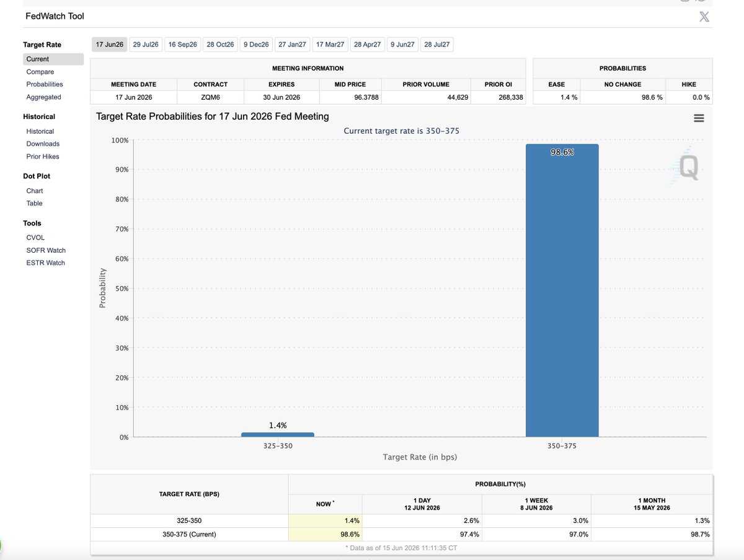Click the 1 MONTH 15 MAY 2026 column header
Viewport: 744px width, 560px height.
652,504
